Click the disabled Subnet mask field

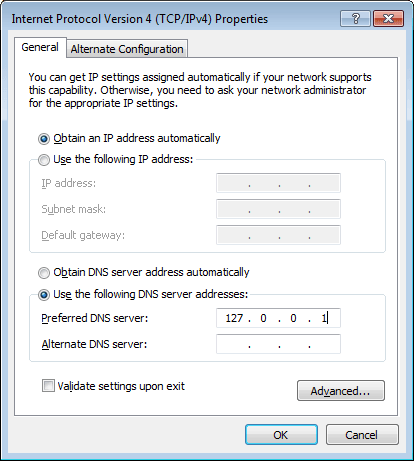click(278, 209)
